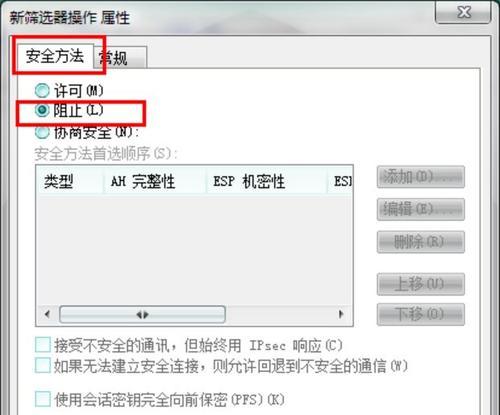Open the 常规 tab
The width and height of the screenshot is (500, 415).
click(120, 58)
